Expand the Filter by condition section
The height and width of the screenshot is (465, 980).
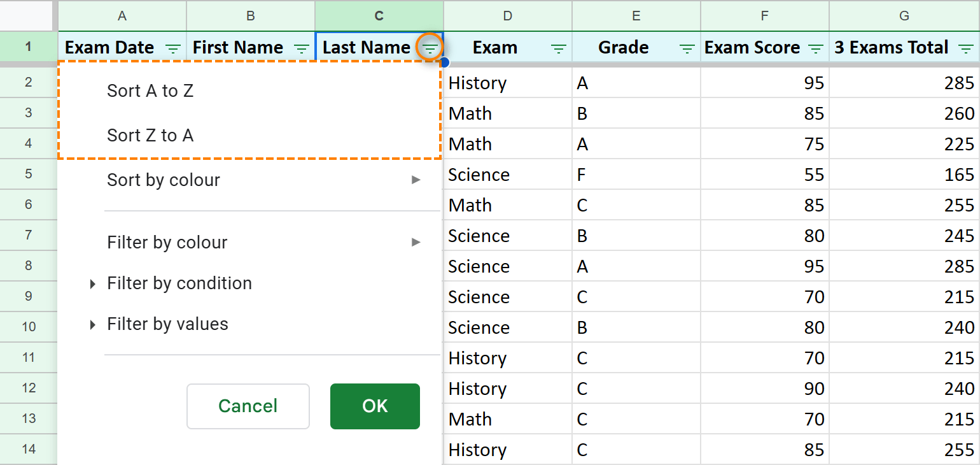click(179, 283)
